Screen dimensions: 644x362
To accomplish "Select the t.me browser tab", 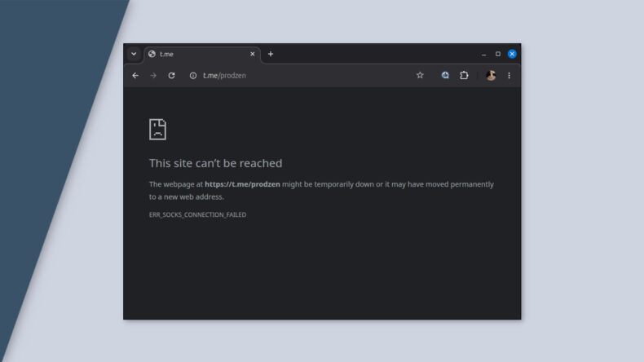I will pos(202,55).
